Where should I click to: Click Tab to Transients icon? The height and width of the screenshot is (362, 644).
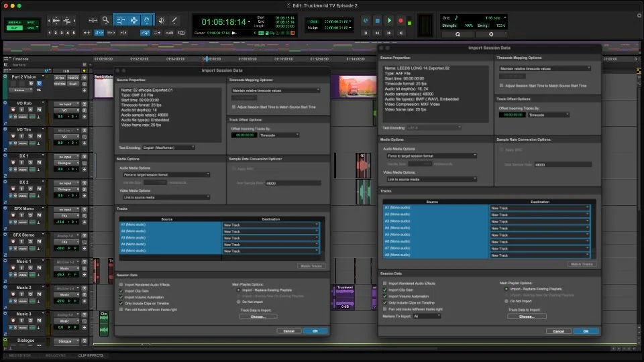click(x=87, y=33)
